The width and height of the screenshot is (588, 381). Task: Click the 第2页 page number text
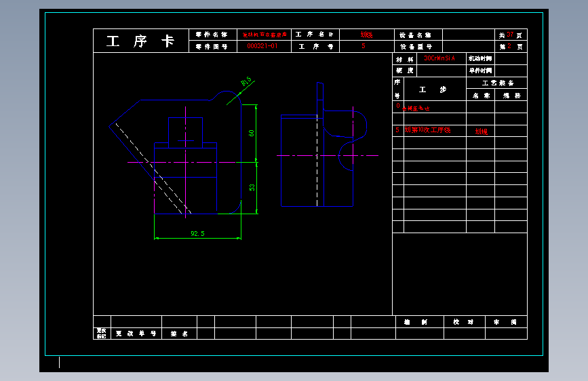point(511,47)
